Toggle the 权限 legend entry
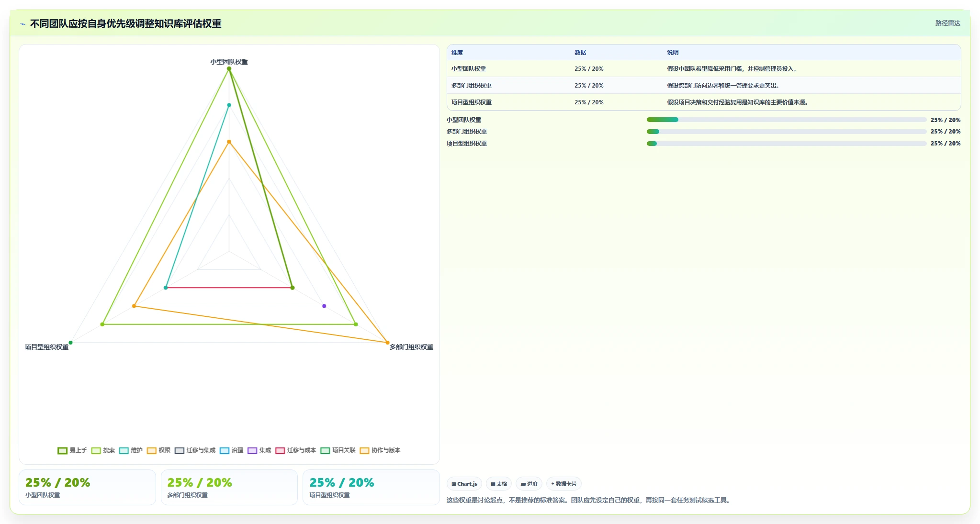The width and height of the screenshot is (980, 524). tap(158, 450)
